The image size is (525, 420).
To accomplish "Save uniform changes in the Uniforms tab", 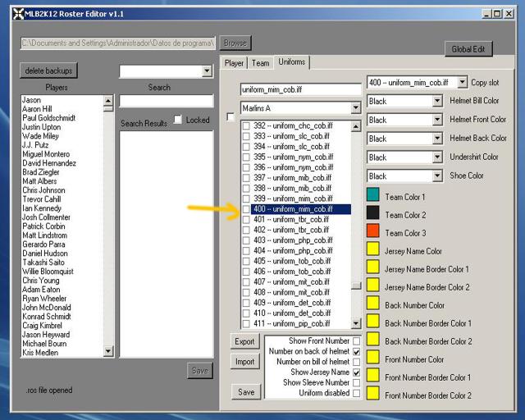I will click(246, 392).
